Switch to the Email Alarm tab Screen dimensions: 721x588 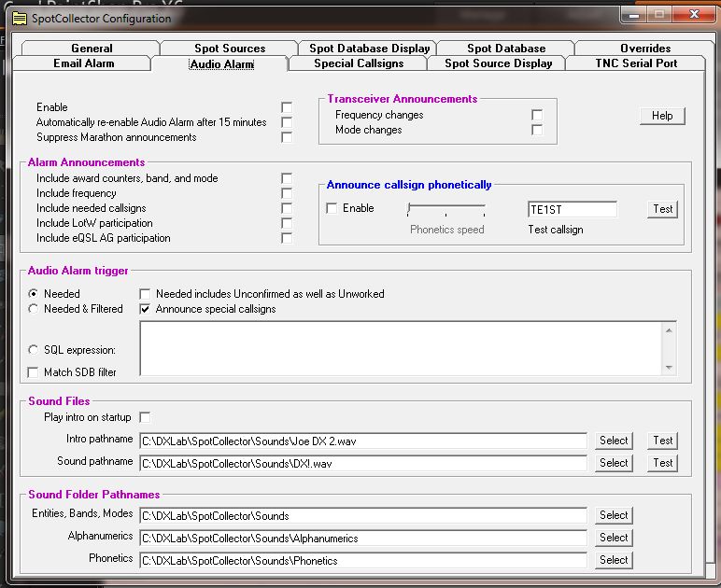click(x=83, y=63)
